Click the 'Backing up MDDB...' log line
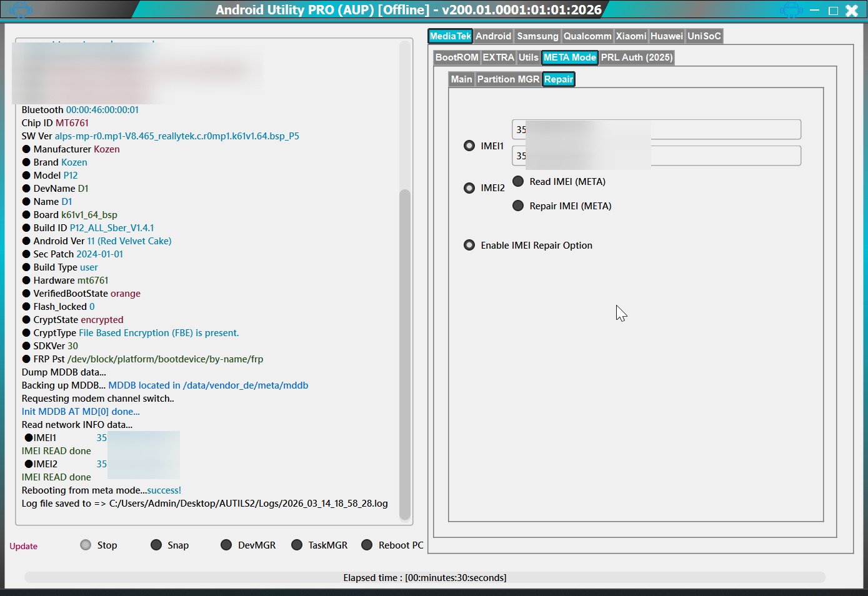Screen dimensions: 868x596 (x=165, y=385)
